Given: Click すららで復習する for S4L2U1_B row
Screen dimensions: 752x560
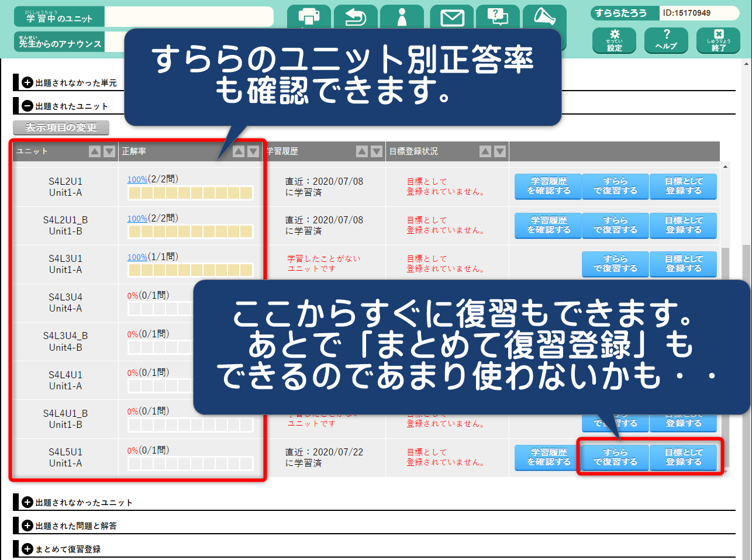Looking at the screenshot, I should [x=615, y=226].
